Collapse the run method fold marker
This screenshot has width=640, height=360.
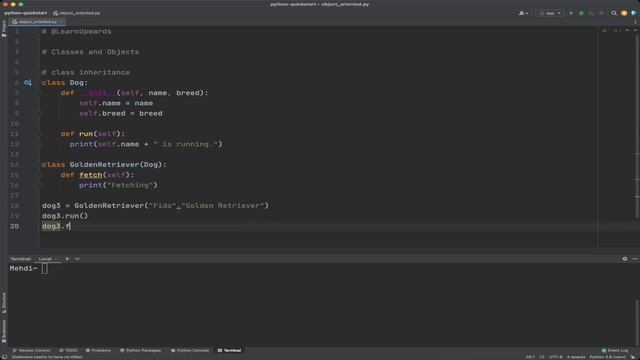(x=39, y=134)
